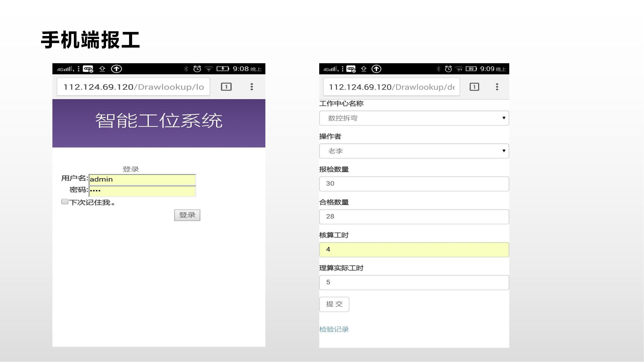This screenshot has width=644, height=362.
Task: Tap Wi-Fi icon in left status bar
Action: (209, 69)
